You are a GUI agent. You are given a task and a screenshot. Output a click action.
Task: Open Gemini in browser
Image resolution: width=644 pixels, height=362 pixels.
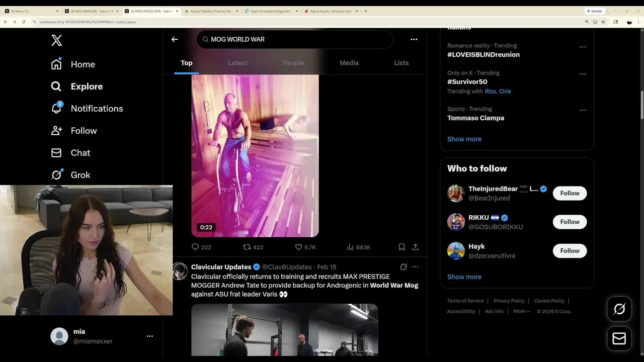[x=594, y=11]
